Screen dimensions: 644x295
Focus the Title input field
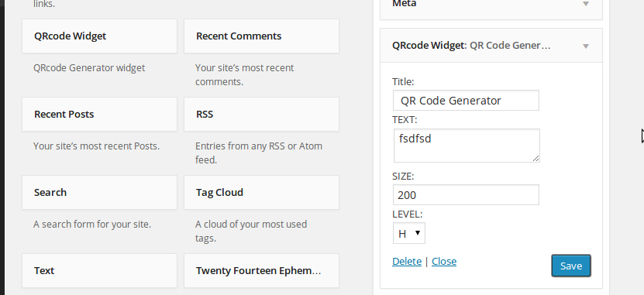pyautogui.click(x=466, y=101)
